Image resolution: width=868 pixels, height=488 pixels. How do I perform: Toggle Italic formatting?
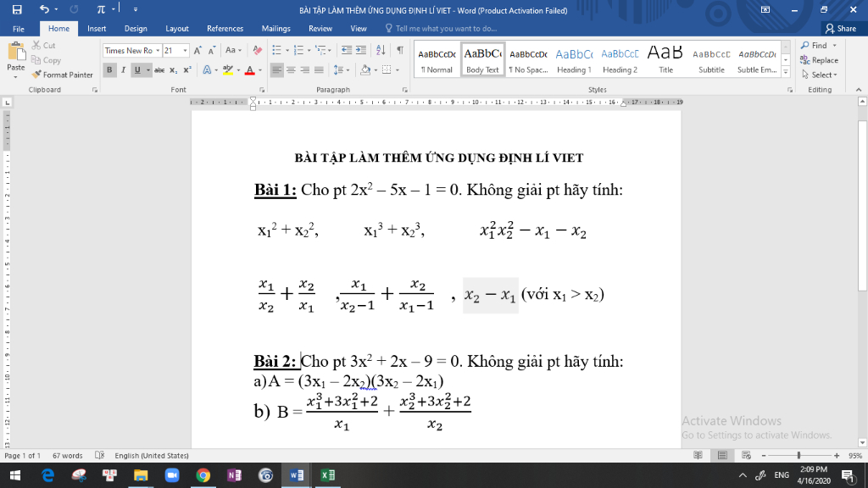click(123, 70)
